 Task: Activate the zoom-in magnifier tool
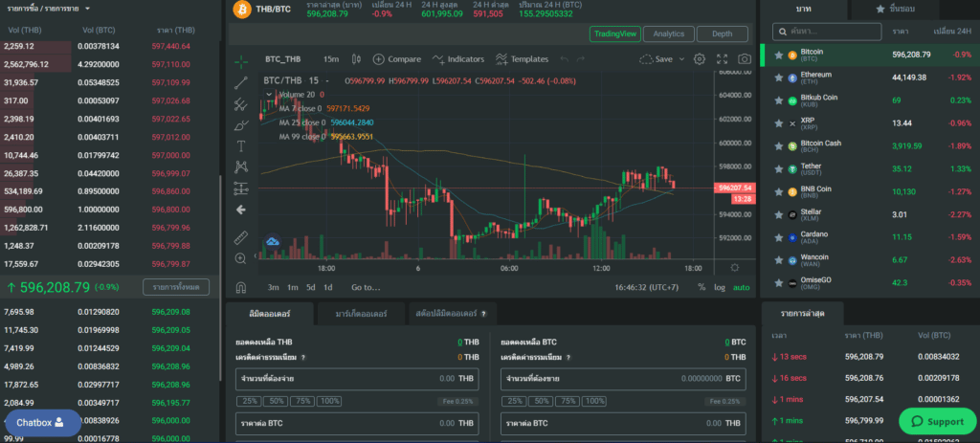(x=240, y=258)
